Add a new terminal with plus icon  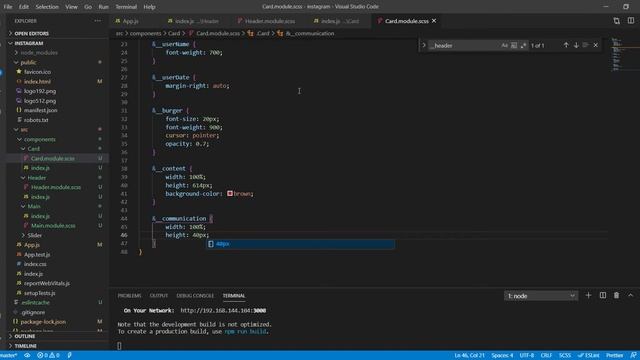tap(588, 295)
